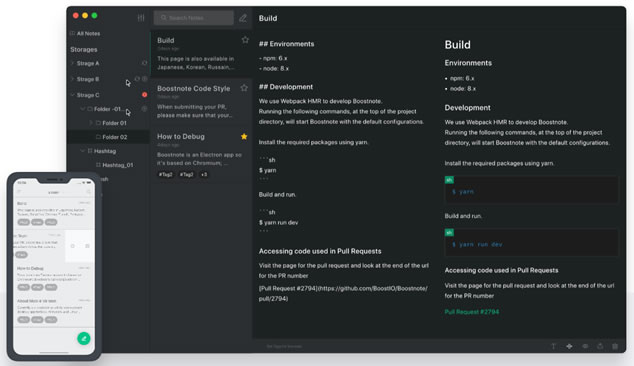Select the split-view diamond icon at bottom
Viewport: 634px width, 366px height.
(569, 346)
